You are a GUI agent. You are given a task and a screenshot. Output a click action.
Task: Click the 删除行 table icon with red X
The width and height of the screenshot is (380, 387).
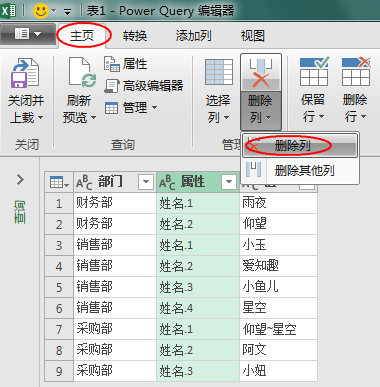point(356,71)
